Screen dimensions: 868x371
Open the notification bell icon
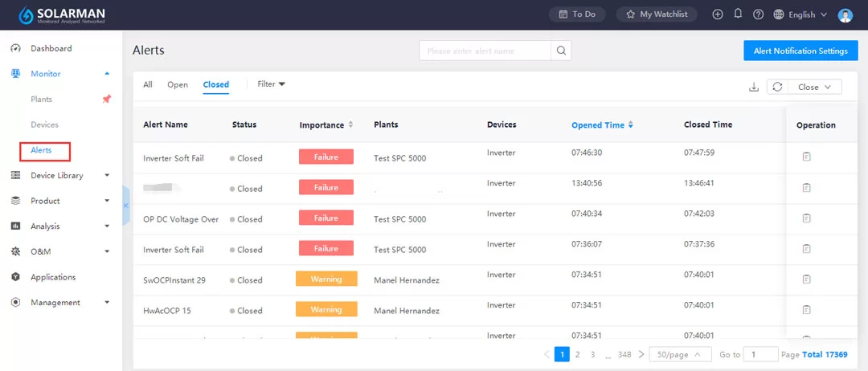pyautogui.click(x=738, y=14)
